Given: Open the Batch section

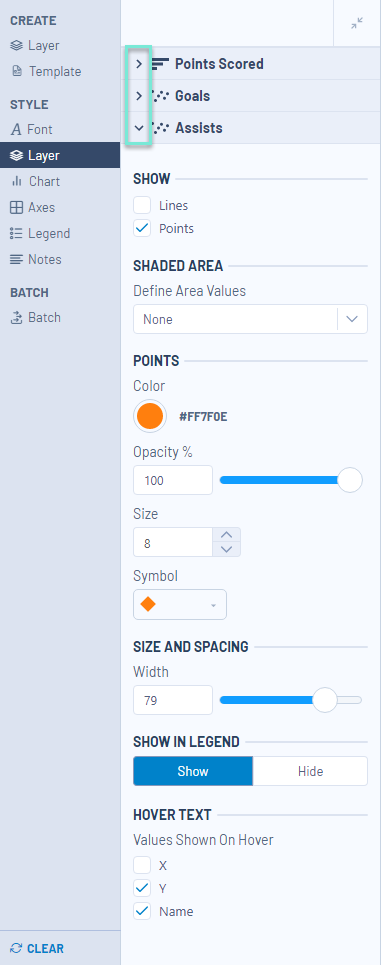Looking at the screenshot, I should pyautogui.click(x=36, y=318).
